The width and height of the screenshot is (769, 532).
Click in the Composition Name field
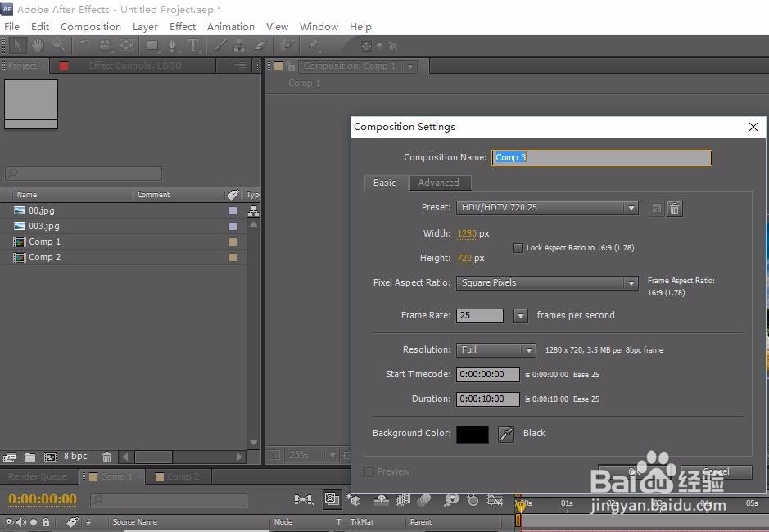coord(602,157)
